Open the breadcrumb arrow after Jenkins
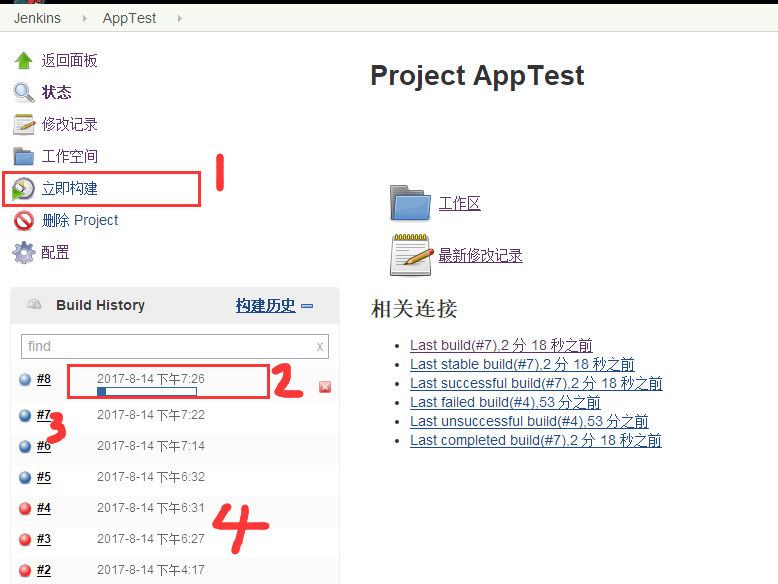Screen dimensions: 778x584 point(84,18)
